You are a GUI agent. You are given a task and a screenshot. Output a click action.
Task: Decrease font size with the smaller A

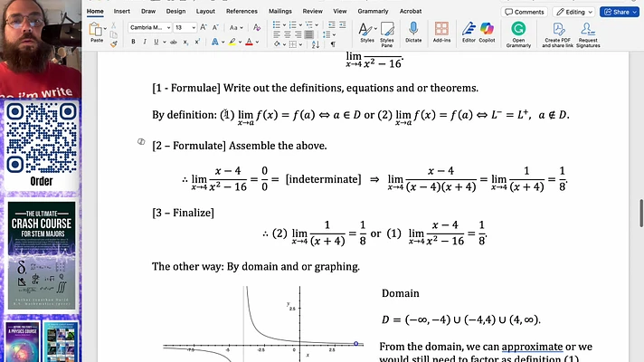pyautogui.click(x=215, y=27)
